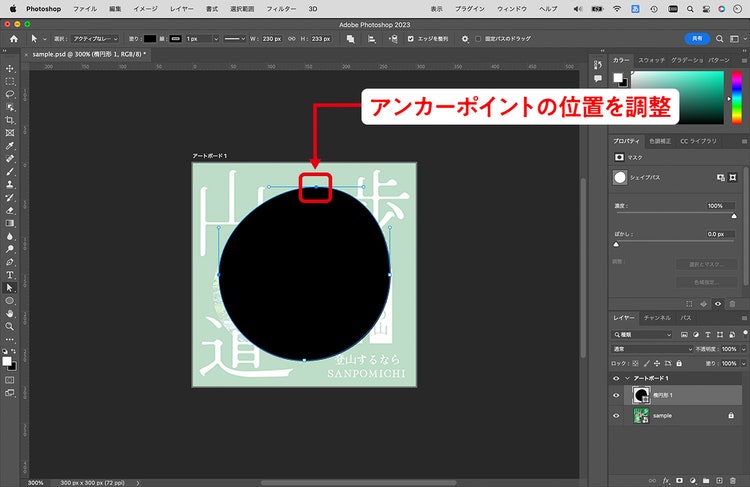Open the レイヤー menu in menu bar
Image resolution: width=750 pixels, height=487 pixels.
182,9
